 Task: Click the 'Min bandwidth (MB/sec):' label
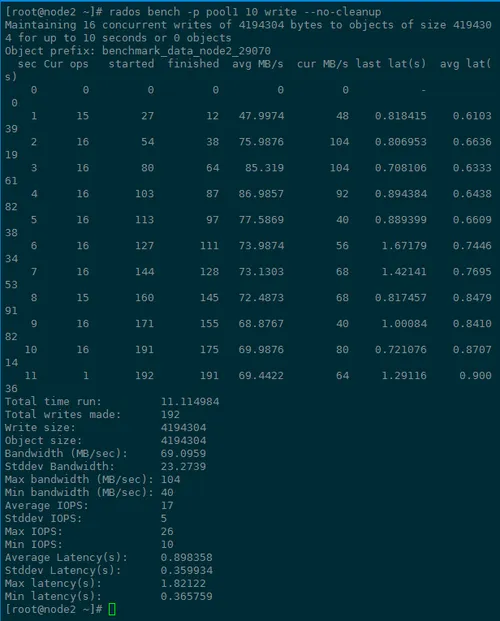point(79,493)
